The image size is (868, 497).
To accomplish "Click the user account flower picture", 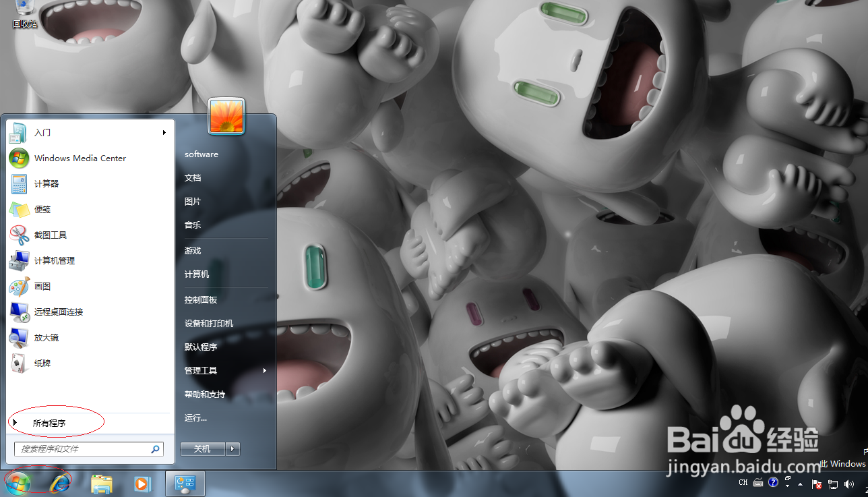I will coord(226,116).
